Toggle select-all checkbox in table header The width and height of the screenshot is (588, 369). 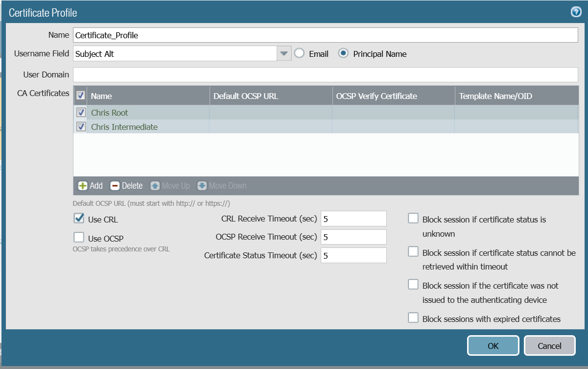click(81, 96)
